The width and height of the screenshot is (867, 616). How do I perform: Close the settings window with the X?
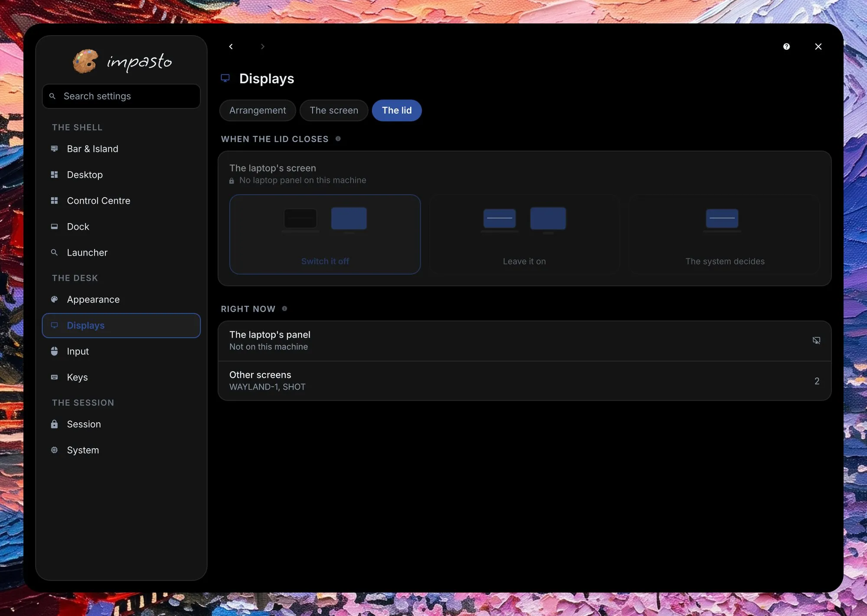coord(818,46)
